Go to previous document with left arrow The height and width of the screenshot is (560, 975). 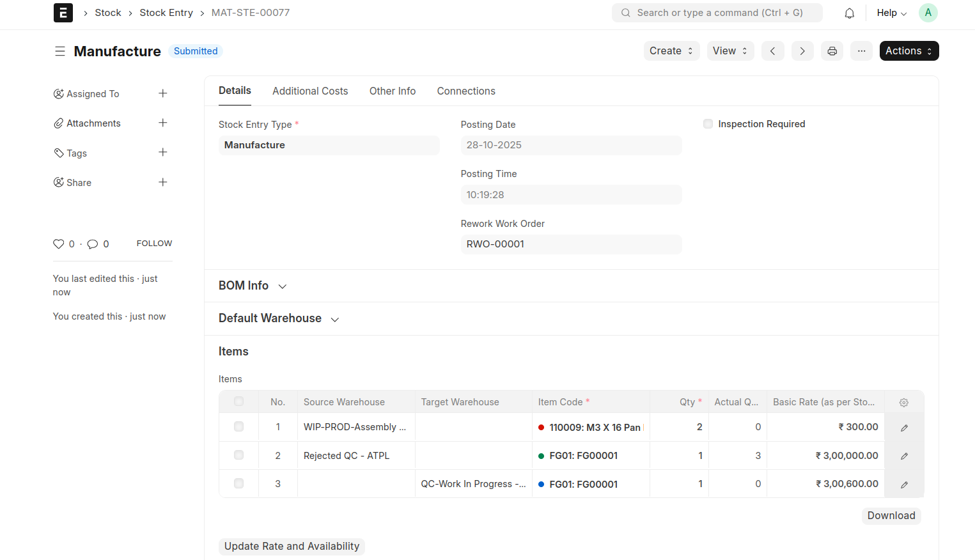(x=772, y=51)
